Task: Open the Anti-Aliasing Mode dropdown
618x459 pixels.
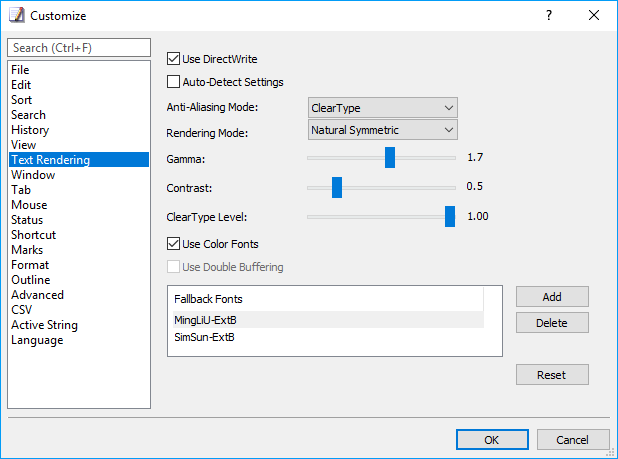Action: (x=383, y=108)
